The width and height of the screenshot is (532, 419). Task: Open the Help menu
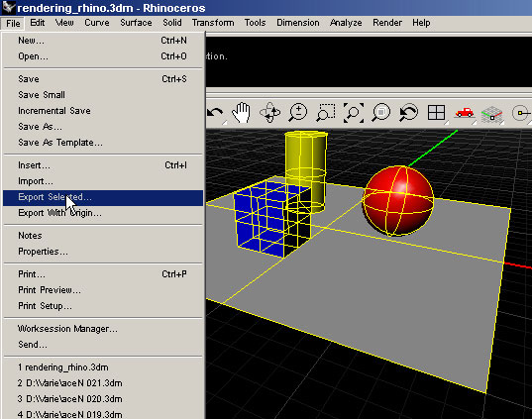[421, 23]
